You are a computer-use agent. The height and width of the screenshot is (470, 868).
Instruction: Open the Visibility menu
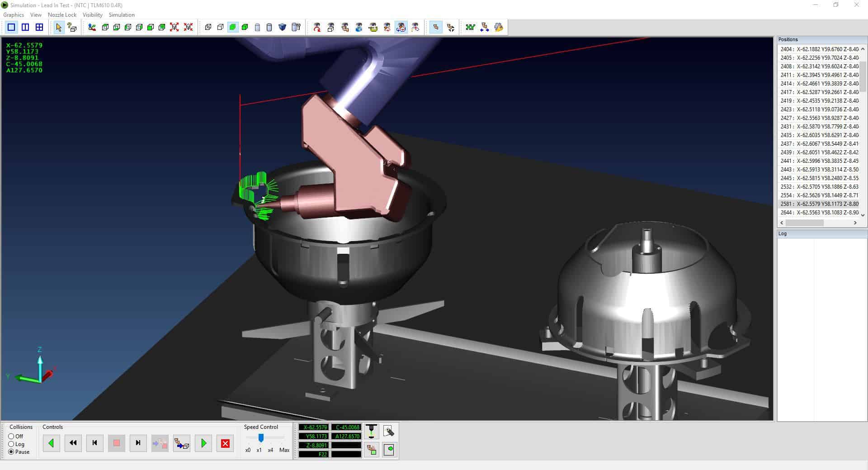(x=93, y=15)
